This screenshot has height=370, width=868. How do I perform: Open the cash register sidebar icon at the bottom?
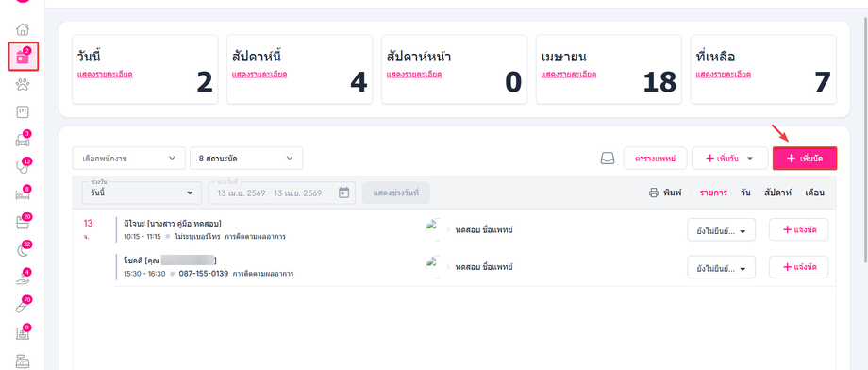(23, 361)
